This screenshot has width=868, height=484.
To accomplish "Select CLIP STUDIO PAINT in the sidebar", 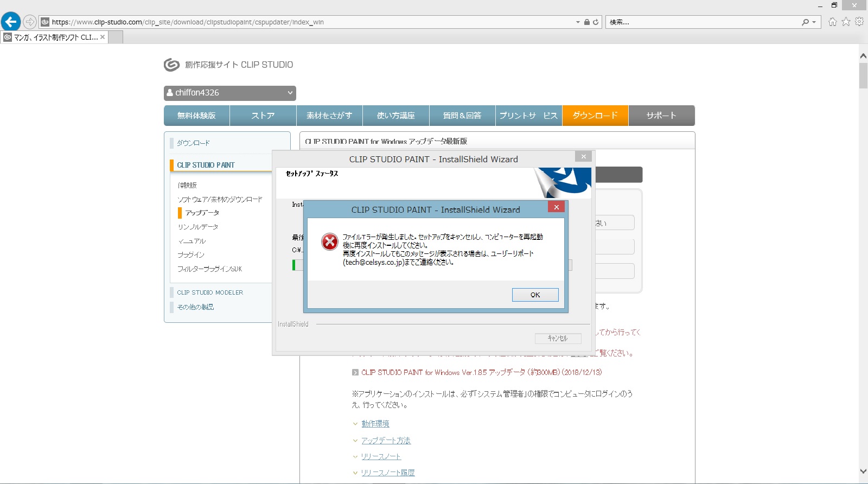I will pos(206,165).
